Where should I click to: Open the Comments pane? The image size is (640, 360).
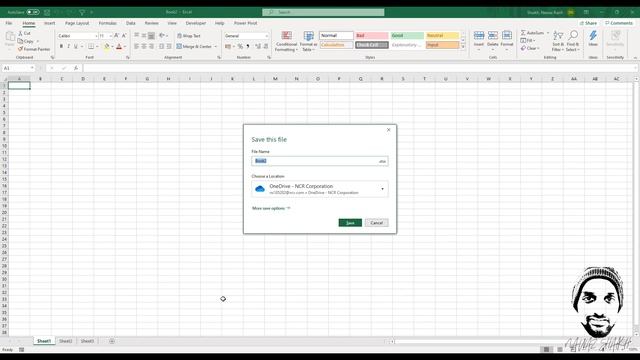pyautogui.click(x=619, y=23)
